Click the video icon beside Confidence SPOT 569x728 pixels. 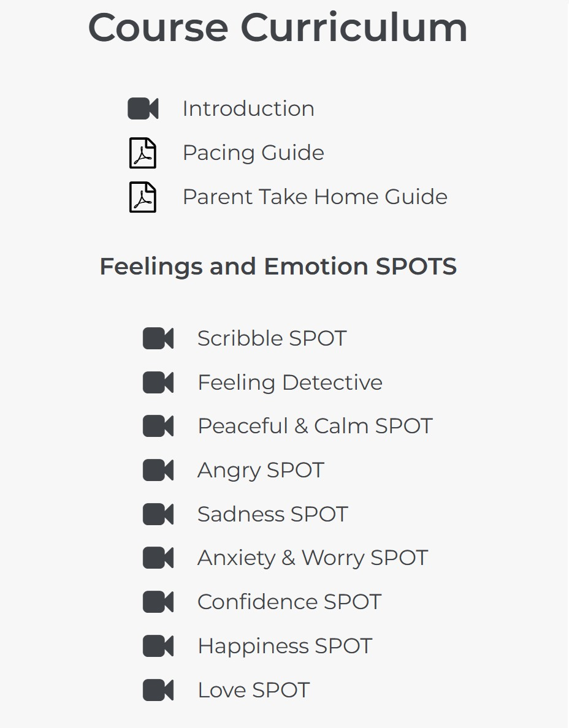tap(158, 602)
